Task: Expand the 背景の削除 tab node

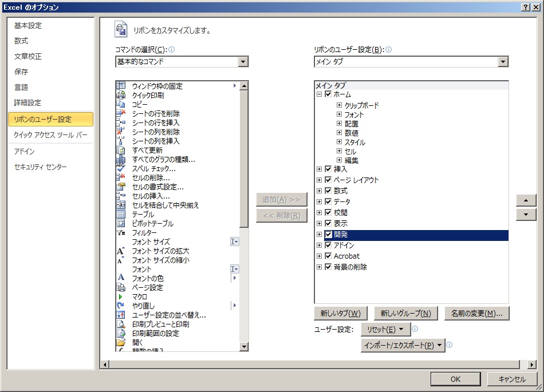Action: coord(319,267)
